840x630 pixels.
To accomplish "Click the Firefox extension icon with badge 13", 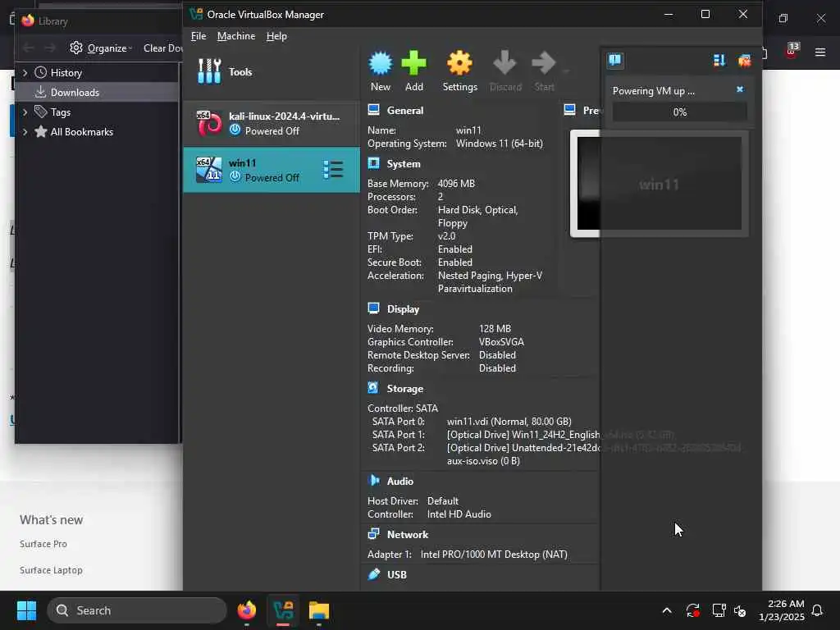I will [792, 51].
